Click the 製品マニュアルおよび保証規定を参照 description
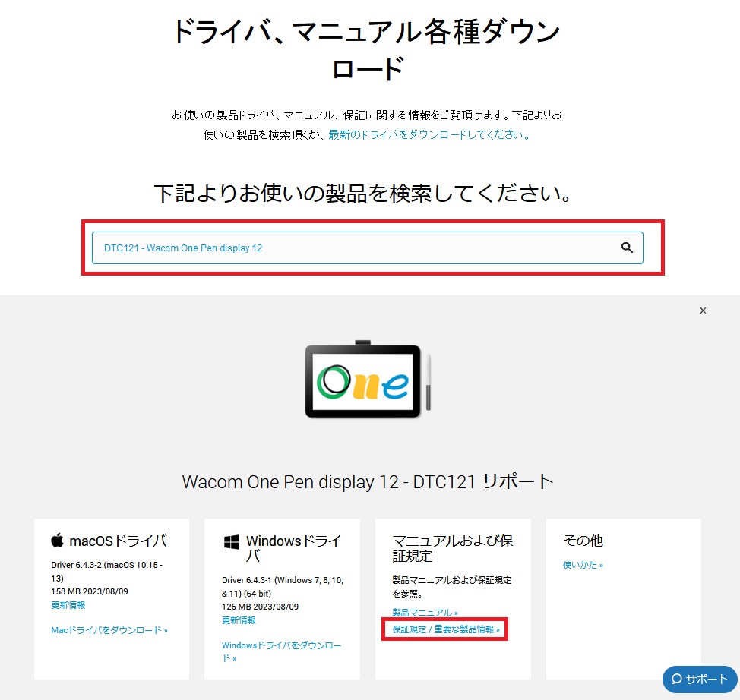 pos(451,587)
